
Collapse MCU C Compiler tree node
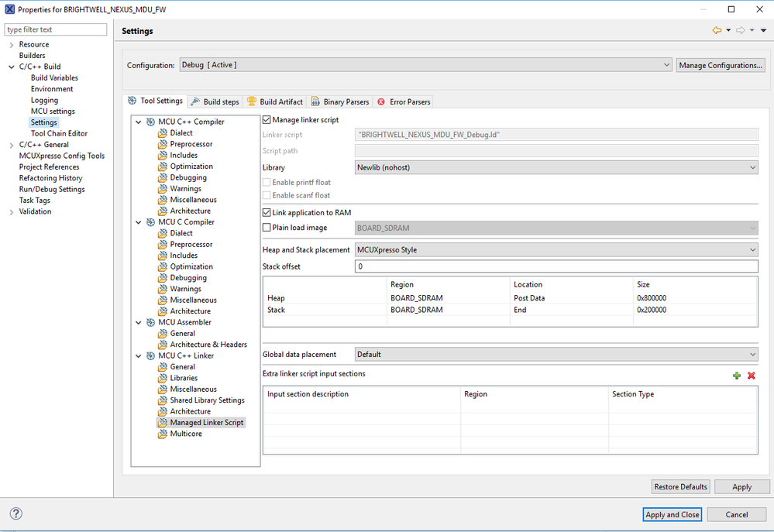pyautogui.click(x=139, y=222)
